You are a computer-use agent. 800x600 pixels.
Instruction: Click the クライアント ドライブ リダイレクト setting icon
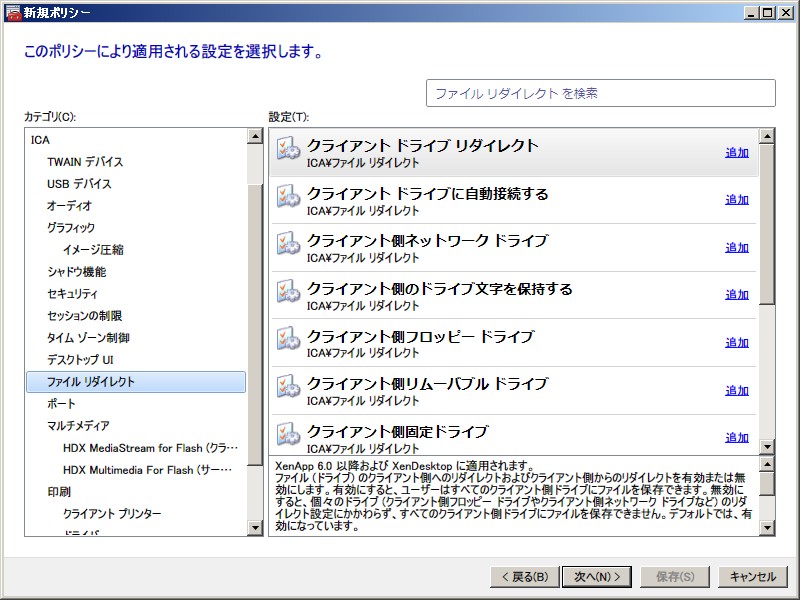[x=288, y=148]
